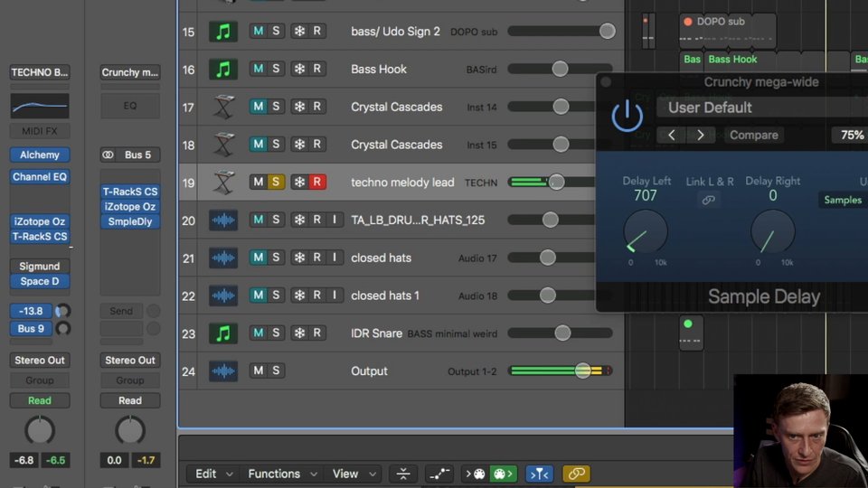
Task: Click the yellow link icon in editor toolbar
Action: (x=576, y=474)
